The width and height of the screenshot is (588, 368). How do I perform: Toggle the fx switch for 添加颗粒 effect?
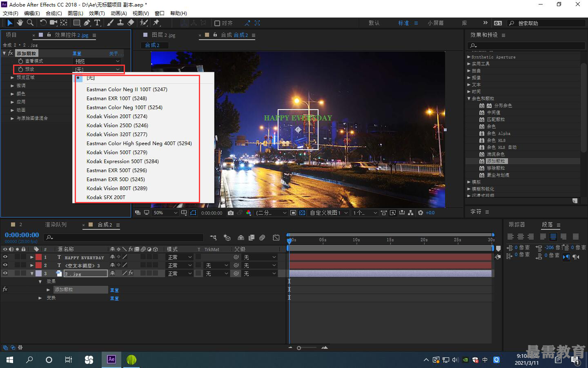[x=11, y=53]
